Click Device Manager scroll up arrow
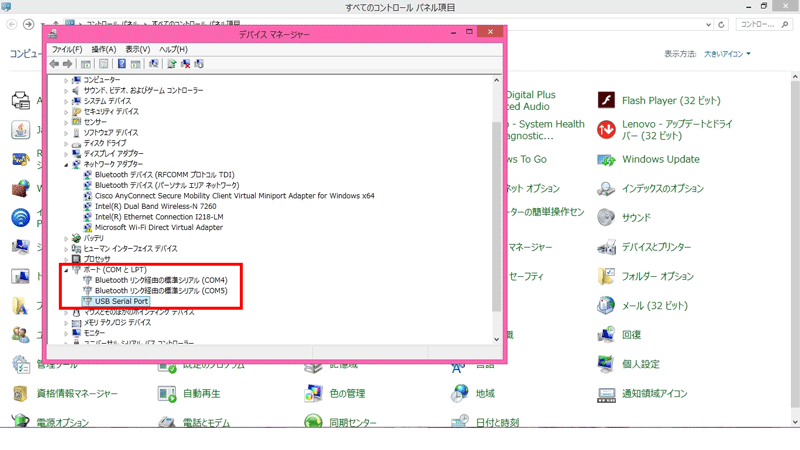 point(496,80)
